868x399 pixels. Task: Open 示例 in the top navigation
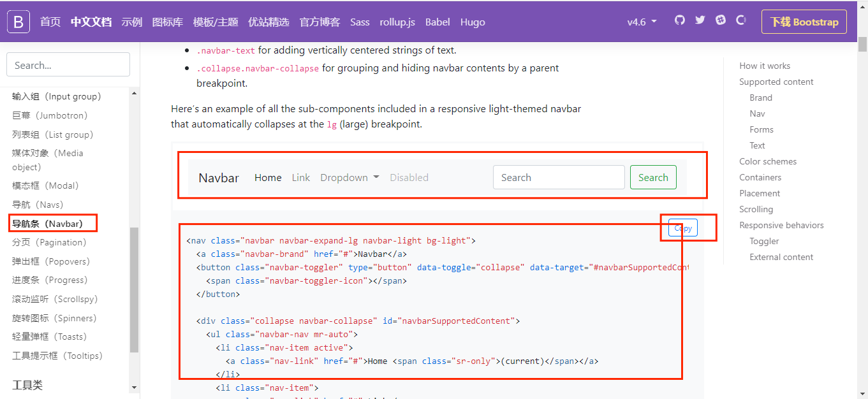[132, 22]
